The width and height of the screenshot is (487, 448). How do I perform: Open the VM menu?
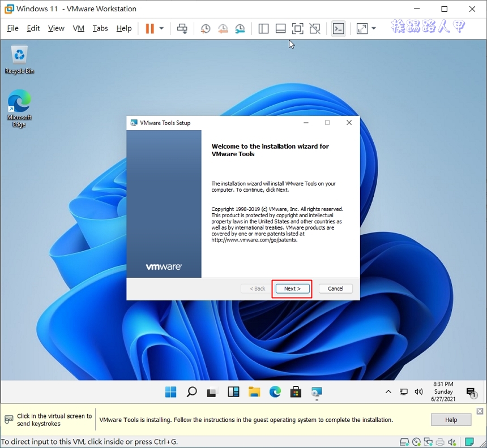[x=78, y=28]
